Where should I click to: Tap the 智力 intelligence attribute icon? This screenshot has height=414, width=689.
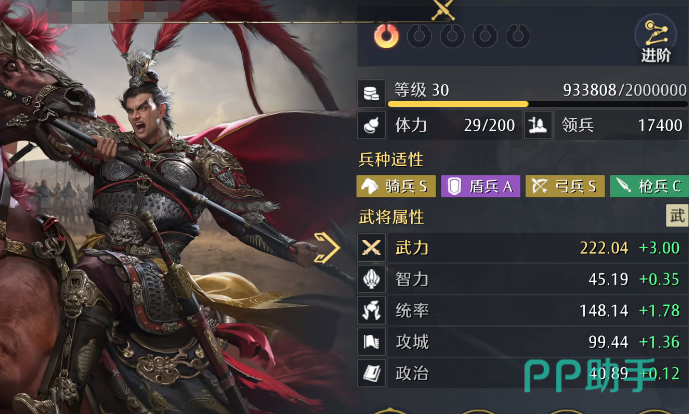point(371,279)
